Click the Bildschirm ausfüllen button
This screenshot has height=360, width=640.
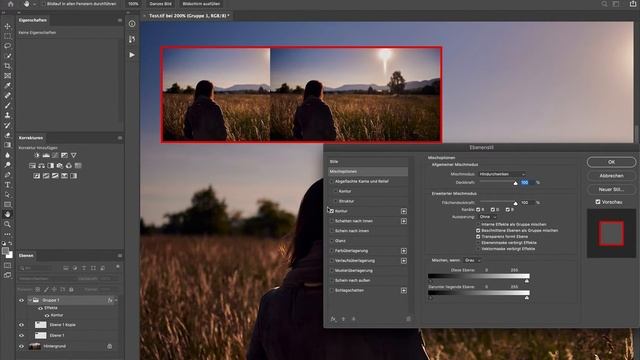click(x=201, y=4)
